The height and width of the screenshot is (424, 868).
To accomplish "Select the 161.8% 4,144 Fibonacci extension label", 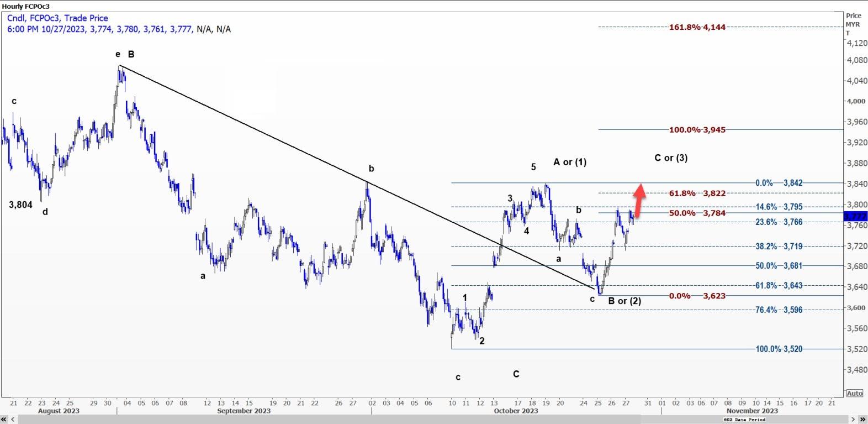I will point(697,27).
